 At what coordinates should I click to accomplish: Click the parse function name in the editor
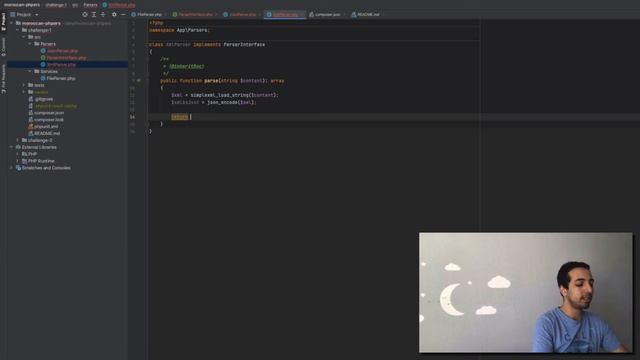211,81
